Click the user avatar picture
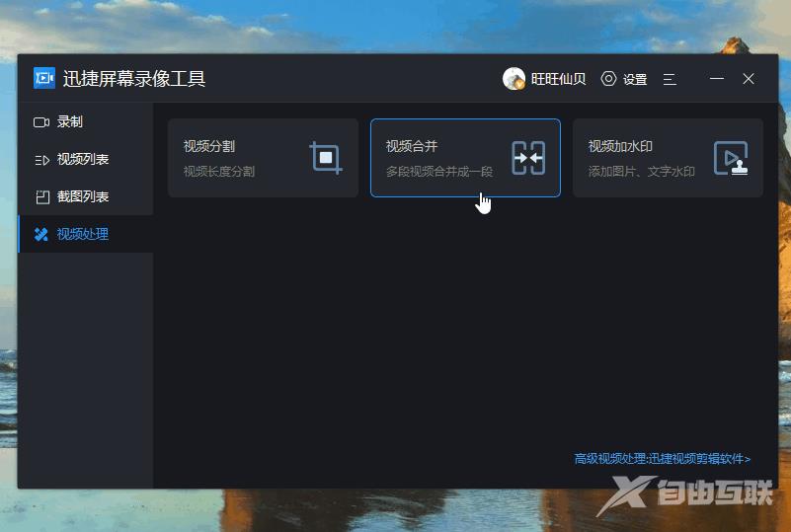The height and width of the screenshot is (532, 791). 514,79
